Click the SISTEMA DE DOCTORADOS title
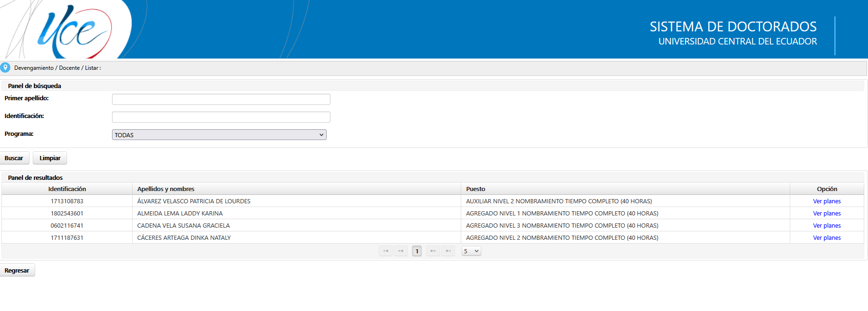Image resolution: width=868 pixels, height=311 pixels. (733, 27)
